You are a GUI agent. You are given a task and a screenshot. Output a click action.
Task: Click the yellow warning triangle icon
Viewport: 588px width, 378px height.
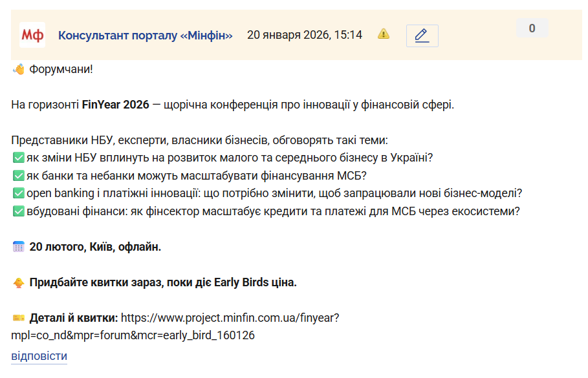[x=384, y=34]
